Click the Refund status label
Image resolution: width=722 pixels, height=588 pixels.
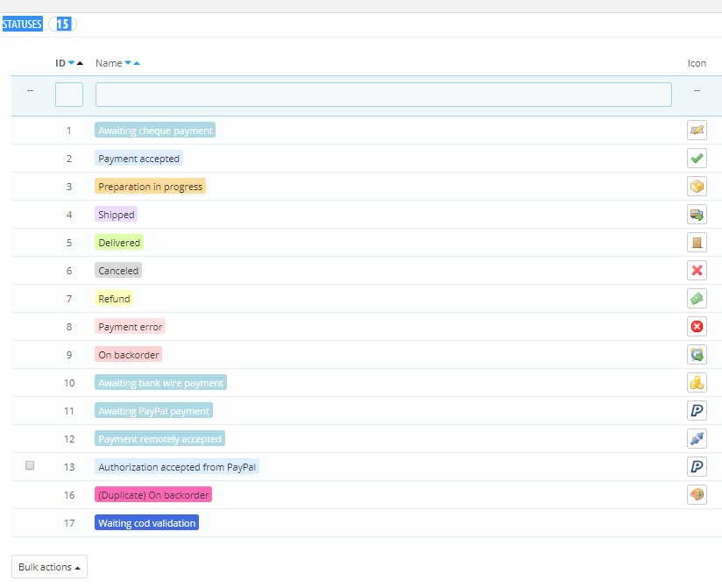(x=114, y=298)
